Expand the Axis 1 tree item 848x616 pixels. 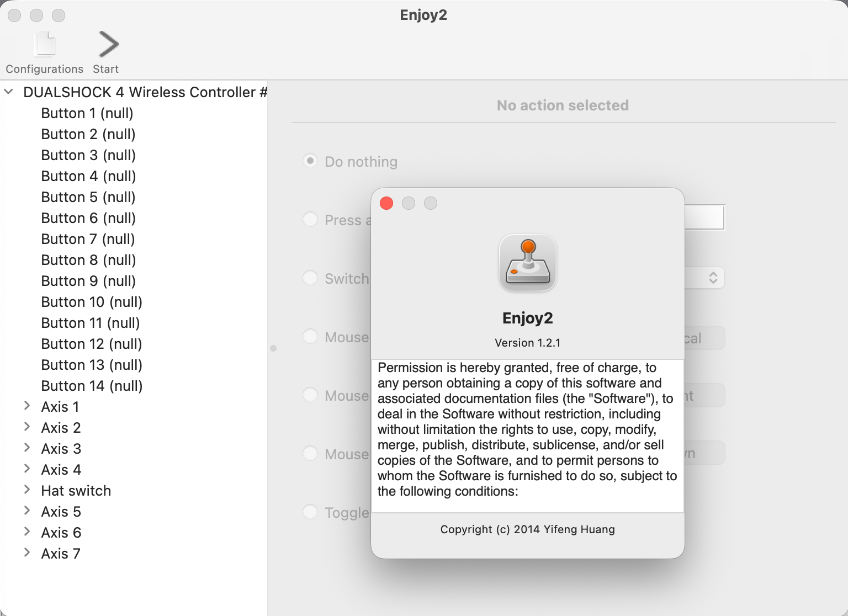pos(27,406)
